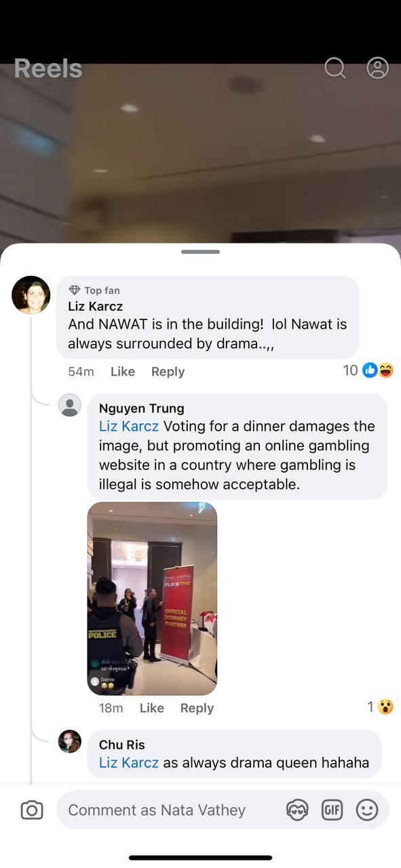This screenshot has height=868, width=401.
Task: Open the GIF picker
Action: coord(332,810)
